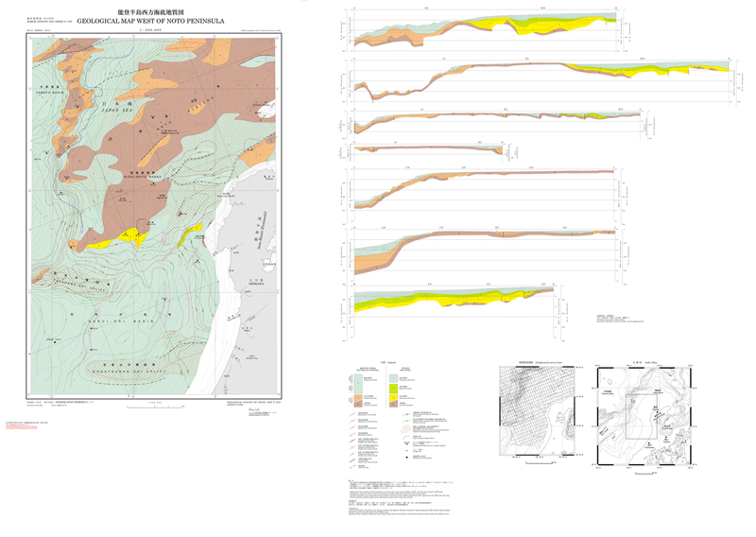Click the title GEOLOGICAL MAP WEST OF NOTO PENINSULA
Viewport: 756px width, 537px height.
[x=150, y=21]
